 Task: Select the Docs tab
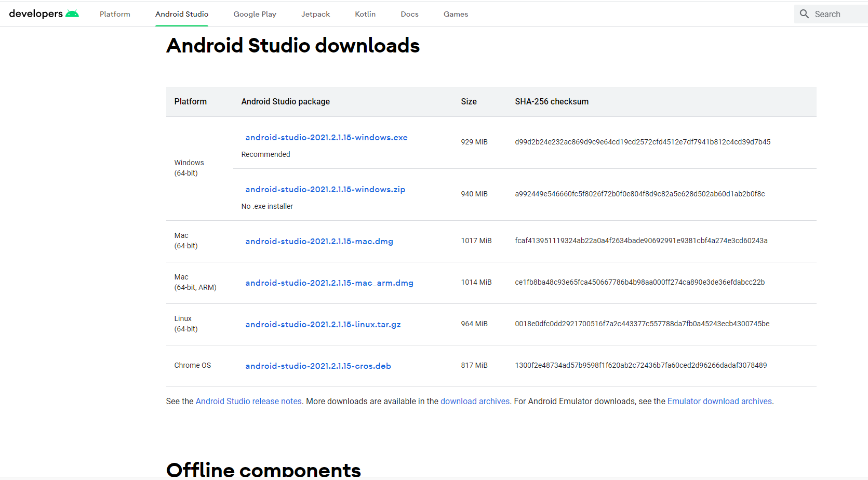click(x=409, y=14)
